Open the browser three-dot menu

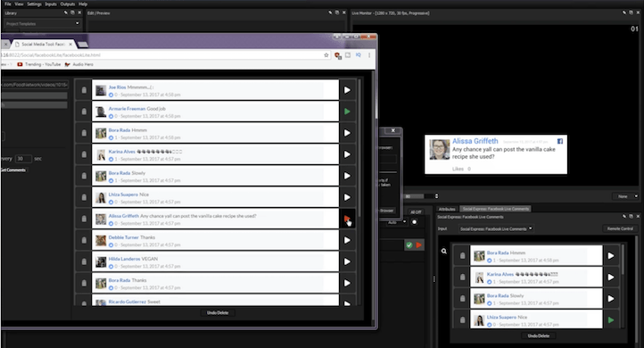click(x=369, y=55)
